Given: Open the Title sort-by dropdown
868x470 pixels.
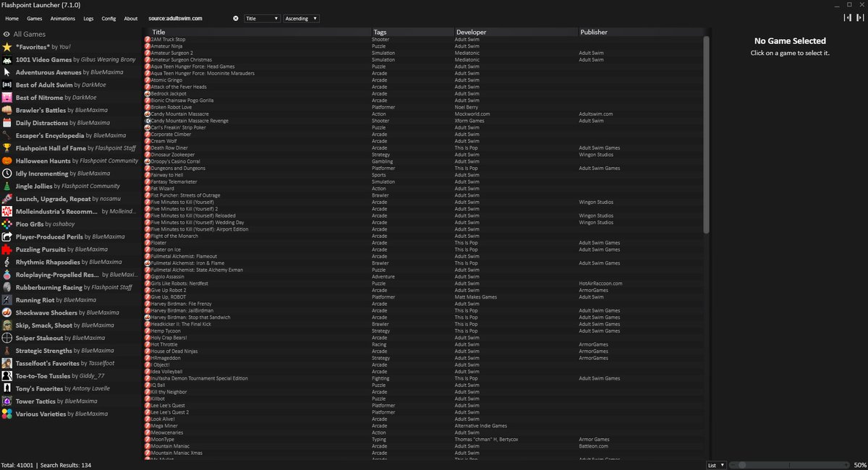Looking at the screenshot, I should click(262, 18).
